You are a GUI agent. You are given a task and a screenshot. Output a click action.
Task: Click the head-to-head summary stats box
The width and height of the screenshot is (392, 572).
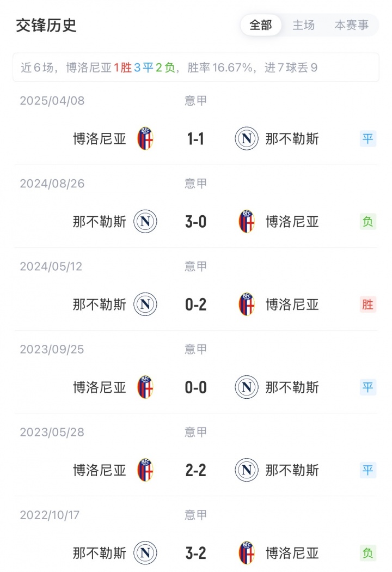[x=196, y=68]
